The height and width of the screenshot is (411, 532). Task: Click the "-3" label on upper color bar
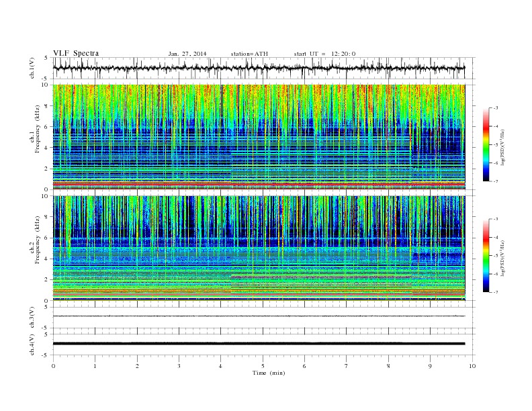(x=496, y=108)
